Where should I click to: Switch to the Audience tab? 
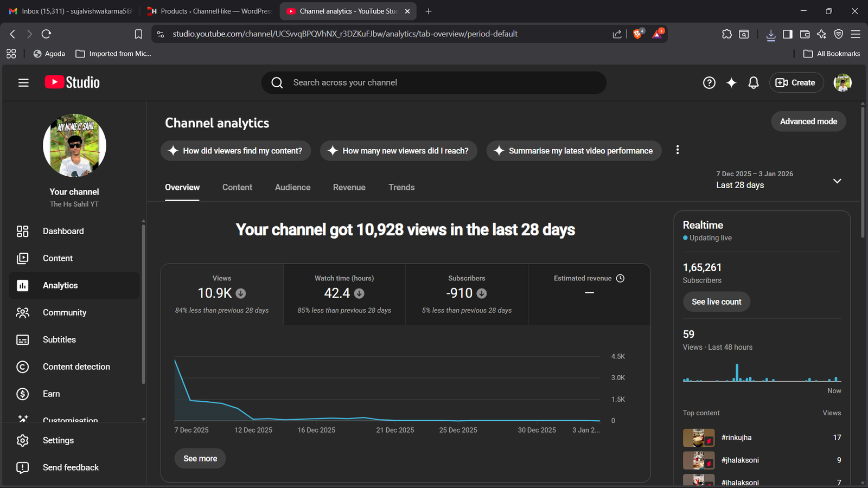tap(292, 188)
